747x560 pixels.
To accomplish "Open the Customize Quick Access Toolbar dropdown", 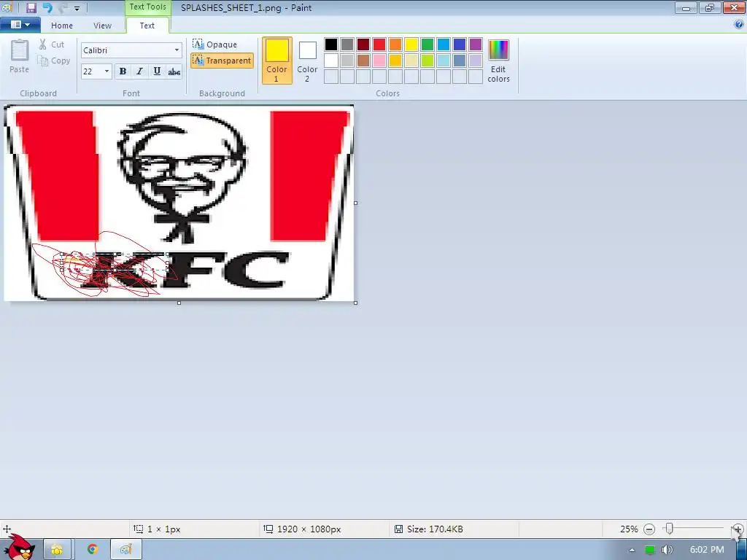I will [x=77, y=8].
